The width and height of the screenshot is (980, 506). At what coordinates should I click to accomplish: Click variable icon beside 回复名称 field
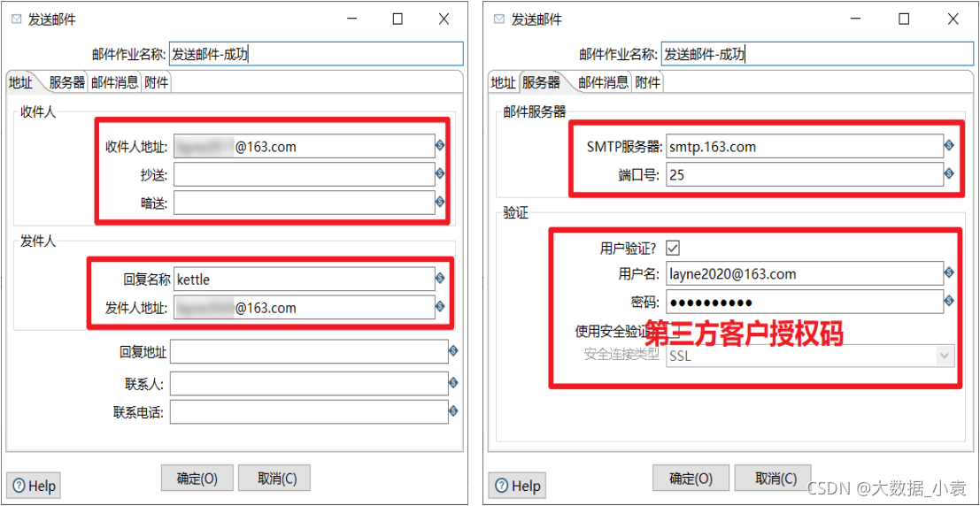tap(440, 279)
